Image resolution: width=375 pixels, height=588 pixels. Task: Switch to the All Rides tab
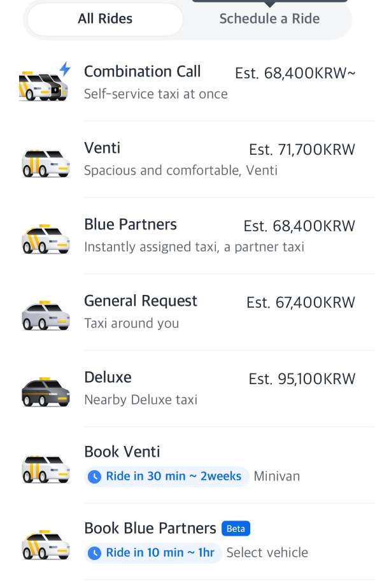point(104,18)
